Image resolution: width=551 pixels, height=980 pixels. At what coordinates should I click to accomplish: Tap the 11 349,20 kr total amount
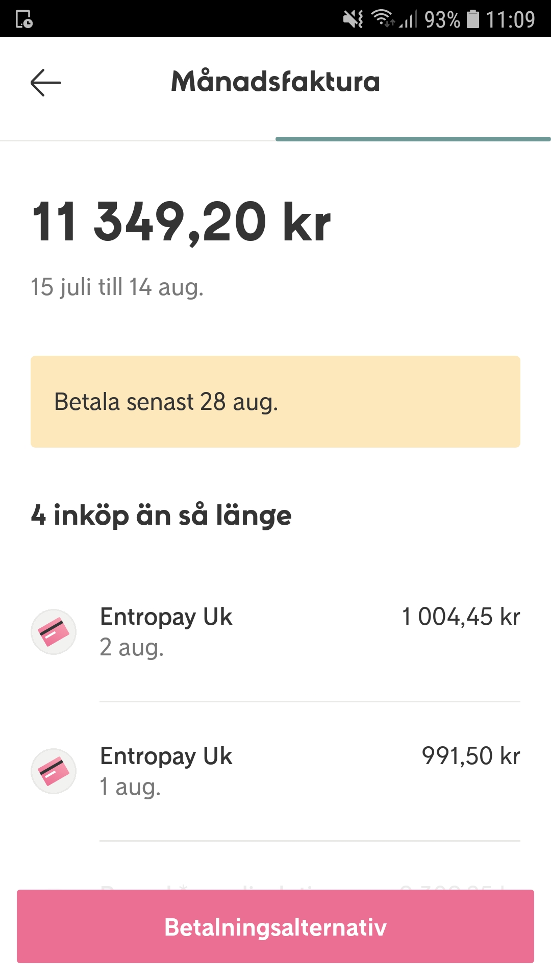[181, 222]
